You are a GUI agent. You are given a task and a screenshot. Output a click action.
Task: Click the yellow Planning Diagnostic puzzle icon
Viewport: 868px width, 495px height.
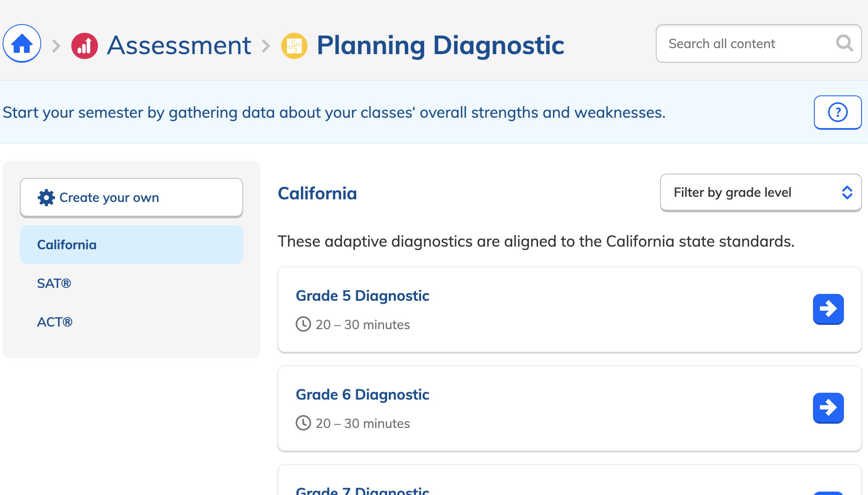coord(294,46)
